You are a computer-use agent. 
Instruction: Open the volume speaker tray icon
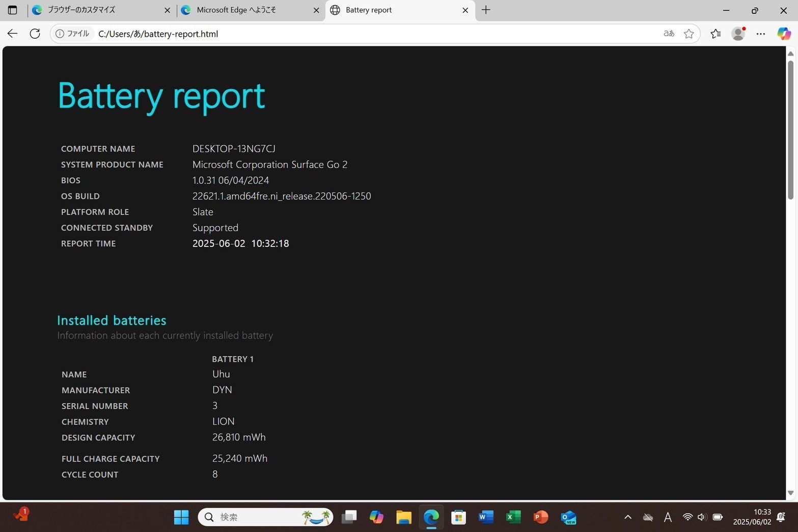point(702,517)
